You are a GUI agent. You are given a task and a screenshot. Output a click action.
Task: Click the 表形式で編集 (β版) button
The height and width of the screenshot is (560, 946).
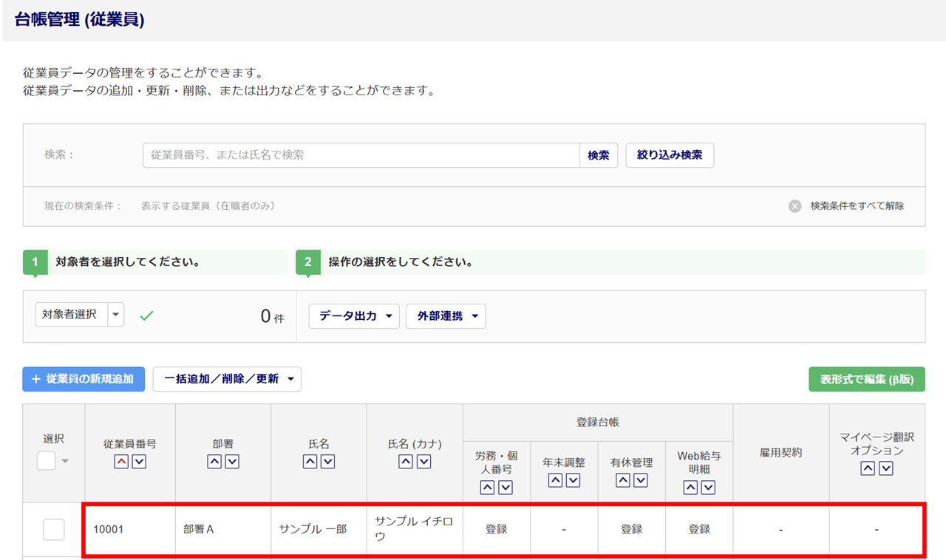(867, 379)
